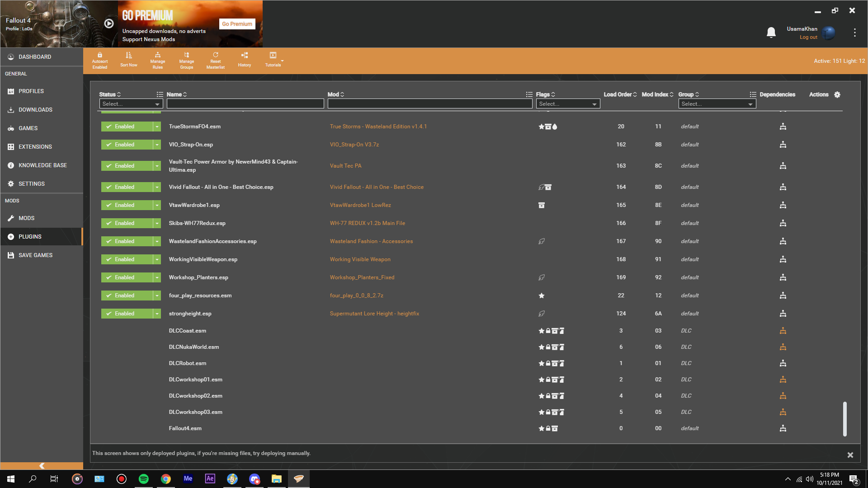Click the list icon next to Dependencies header
Viewport: 868px width, 488px height.
coord(753,94)
